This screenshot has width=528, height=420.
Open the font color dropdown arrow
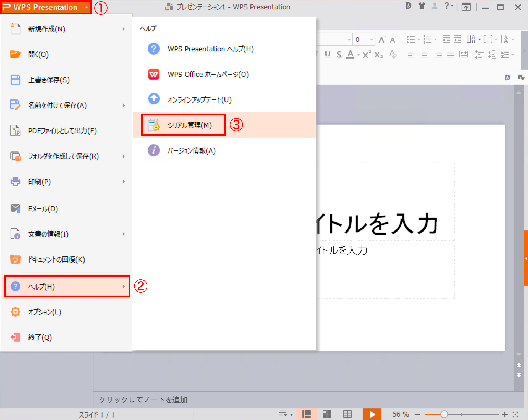[358, 55]
